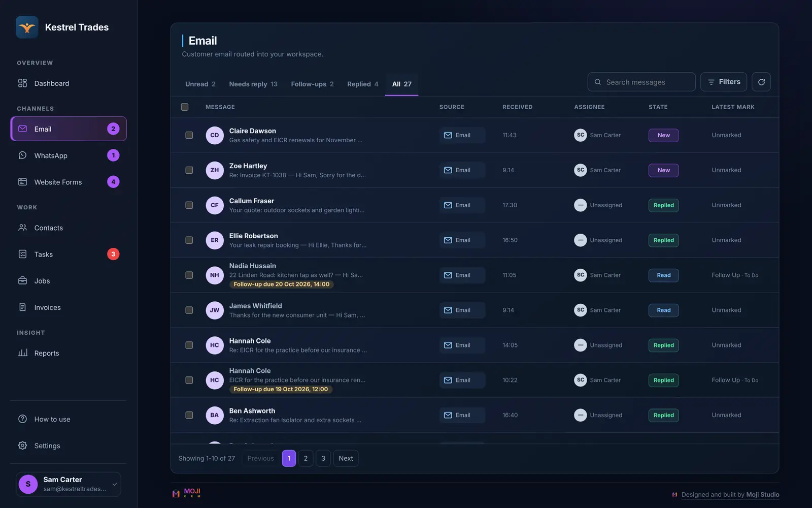Open Invoices in the sidebar
The height and width of the screenshot is (508, 812).
(x=69, y=307)
